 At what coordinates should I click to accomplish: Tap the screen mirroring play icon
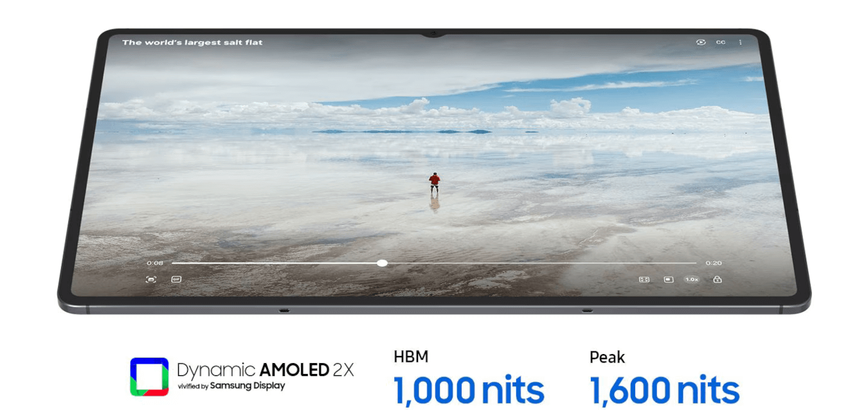point(701,42)
